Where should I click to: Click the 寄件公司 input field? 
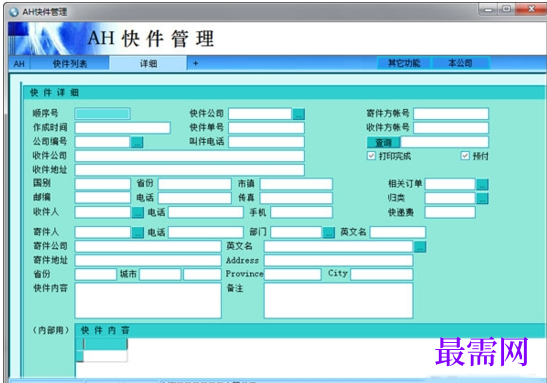(148, 246)
